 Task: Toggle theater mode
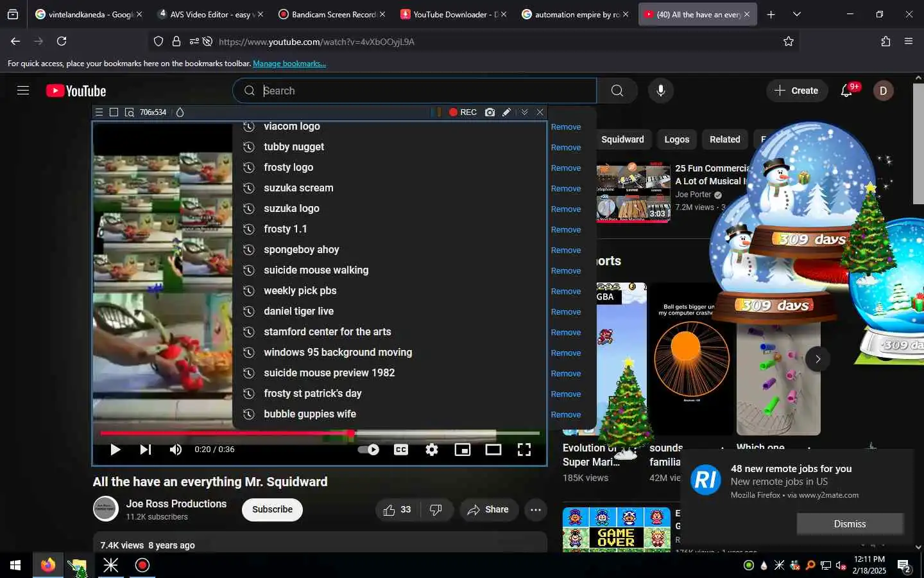(493, 450)
